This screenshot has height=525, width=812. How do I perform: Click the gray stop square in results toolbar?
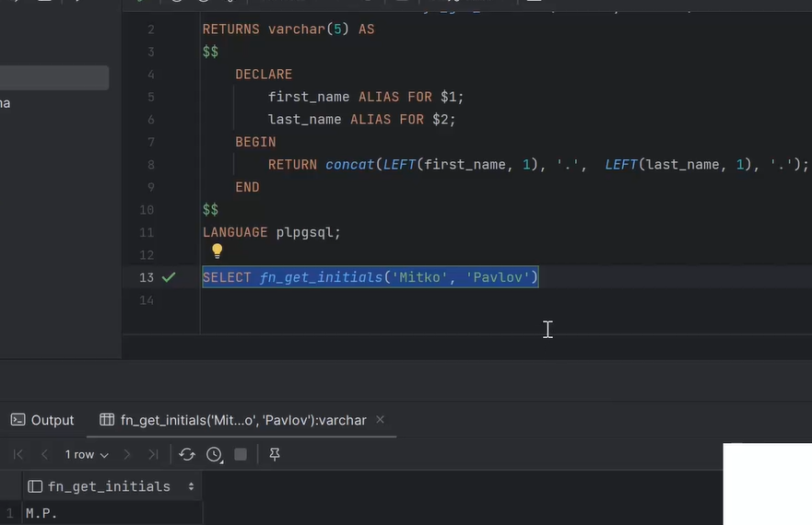click(241, 455)
